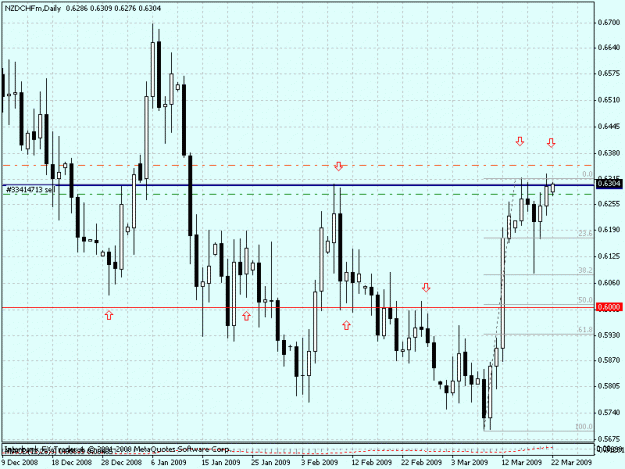
Task: Click the '0.5870' price scale value
Action: (609, 360)
